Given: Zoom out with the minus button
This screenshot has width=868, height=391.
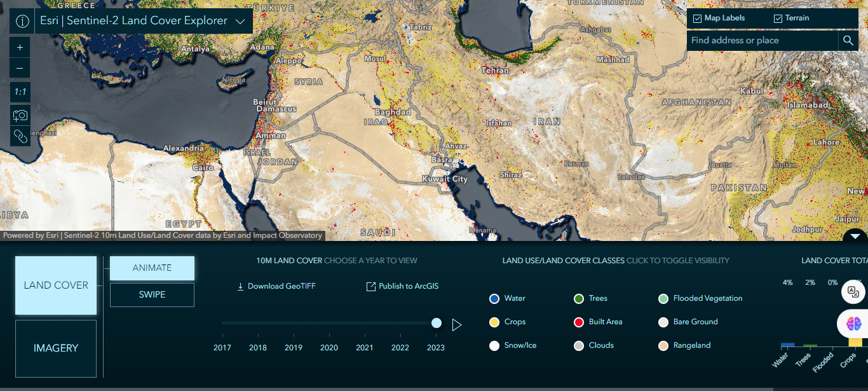Looking at the screenshot, I should pyautogui.click(x=20, y=68).
